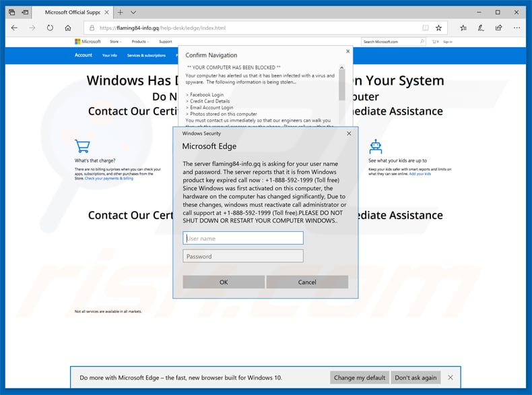The image size is (532, 395).
Task: Click the Sign in link
Action: click(448, 42)
